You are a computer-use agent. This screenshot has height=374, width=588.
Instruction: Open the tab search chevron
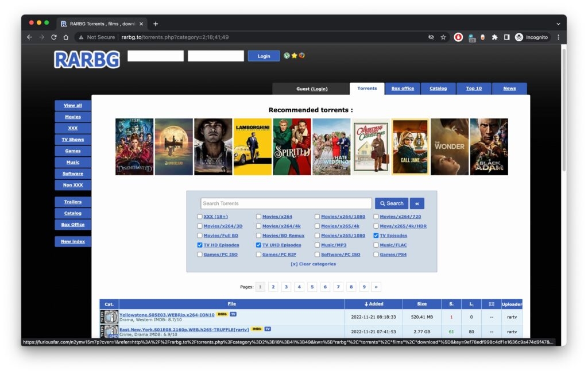pyautogui.click(x=558, y=24)
